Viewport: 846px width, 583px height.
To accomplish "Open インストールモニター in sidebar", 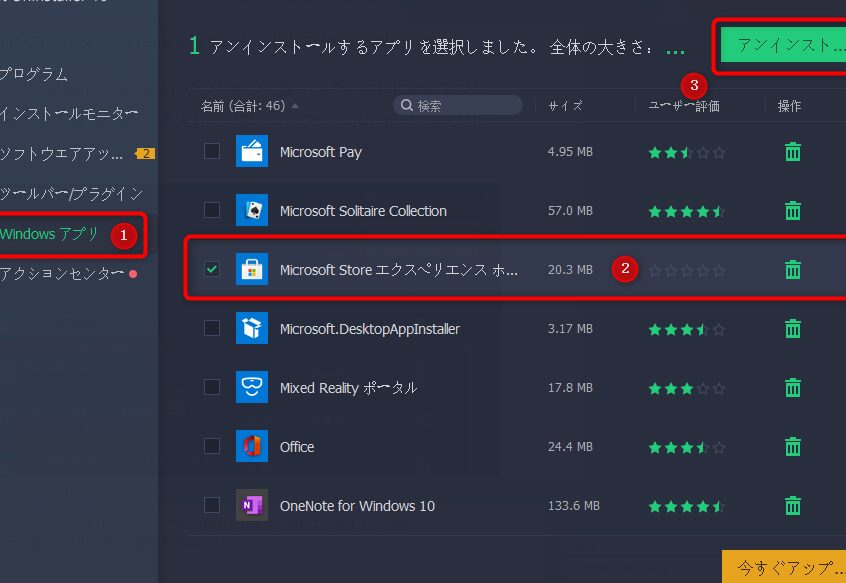I will point(69,114).
